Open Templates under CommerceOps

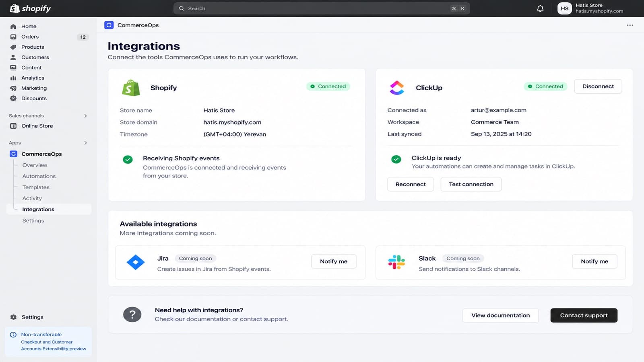tap(36, 187)
